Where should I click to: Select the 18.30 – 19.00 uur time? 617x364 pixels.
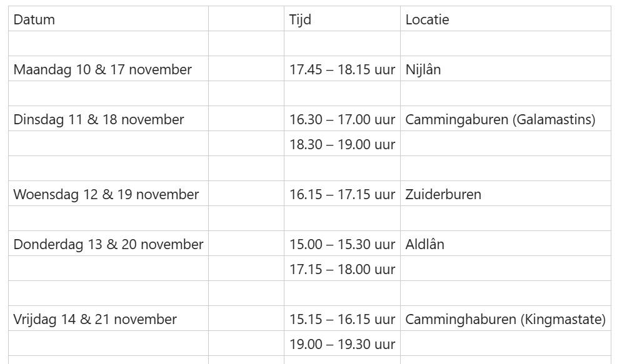pos(342,144)
